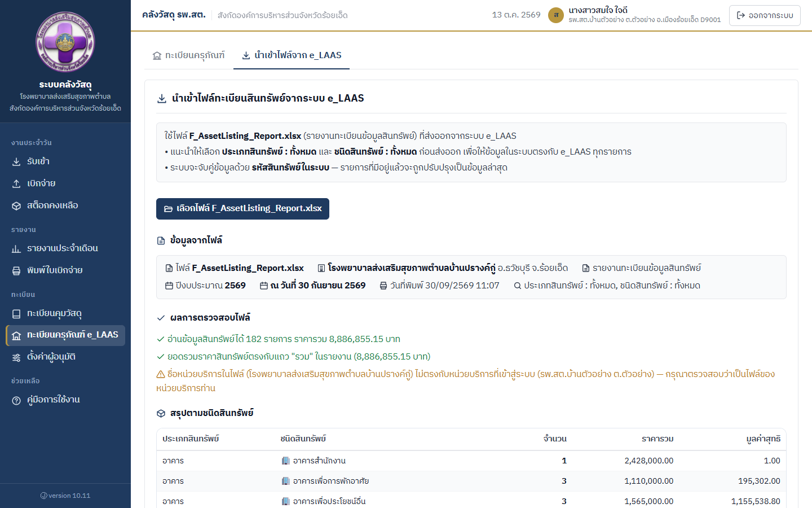Click the building icon for อาคารสำนักงาน row
The height and width of the screenshot is (508, 812).
(x=286, y=461)
